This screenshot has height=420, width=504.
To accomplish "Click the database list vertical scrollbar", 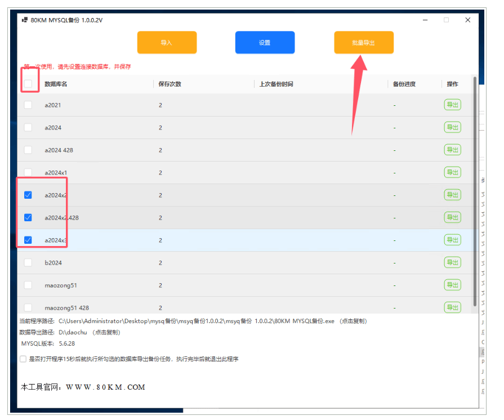I will click(x=475, y=191).
